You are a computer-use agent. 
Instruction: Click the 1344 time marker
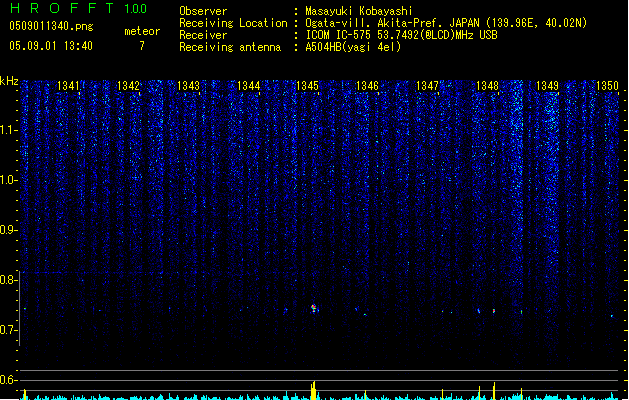pos(249,85)
